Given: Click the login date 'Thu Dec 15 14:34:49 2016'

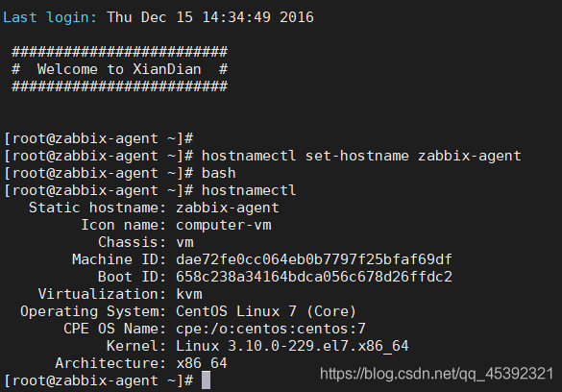Looking at the screenshot, I should (x=210, y=17).
